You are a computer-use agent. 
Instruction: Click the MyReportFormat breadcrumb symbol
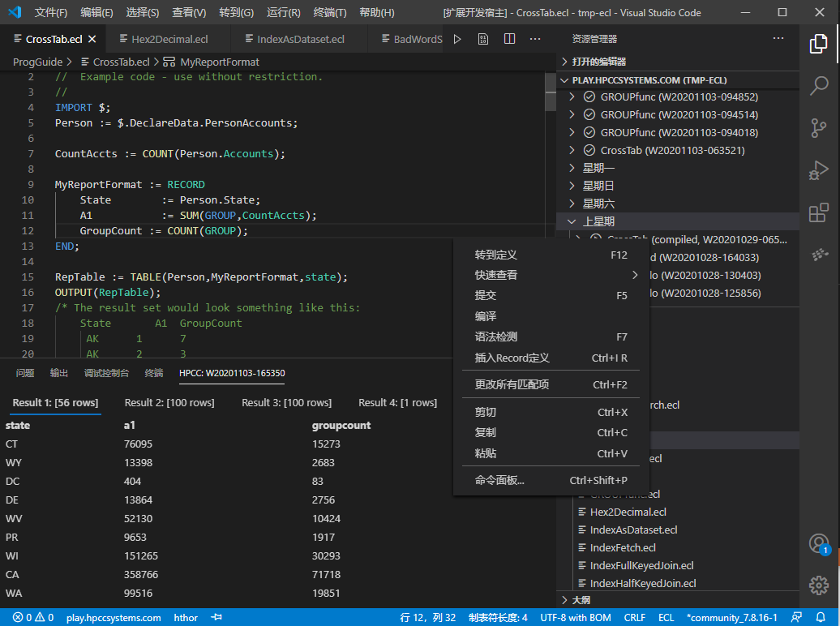tap(212, 62)
